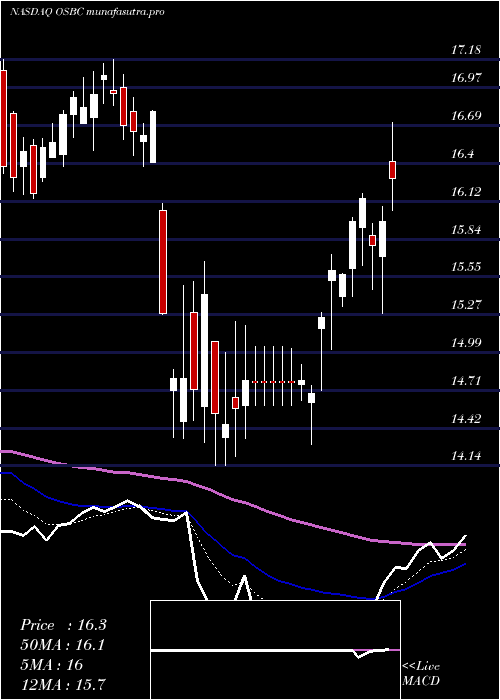Click inside the MACD indicator panel
This screenshot has width=500, height=700.
[275, 650]
